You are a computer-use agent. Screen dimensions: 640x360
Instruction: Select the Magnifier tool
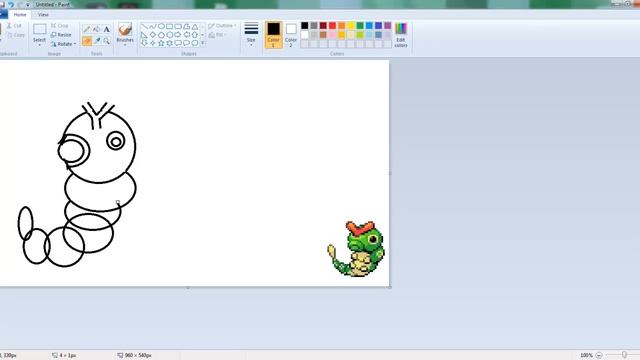107,41
